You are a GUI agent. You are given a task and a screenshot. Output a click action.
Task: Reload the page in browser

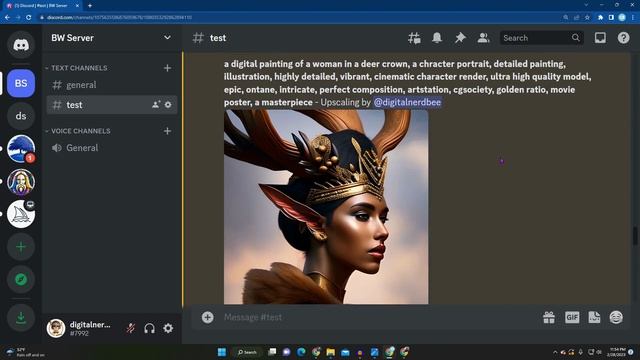pos(29,18)
